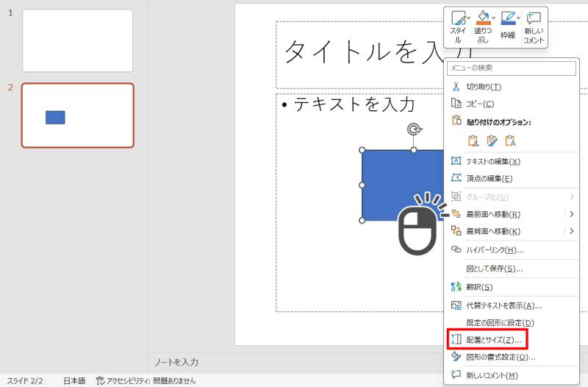Click the rotation handle above rectangle
This screenshot has height=387, width=588.
point(414,129)
